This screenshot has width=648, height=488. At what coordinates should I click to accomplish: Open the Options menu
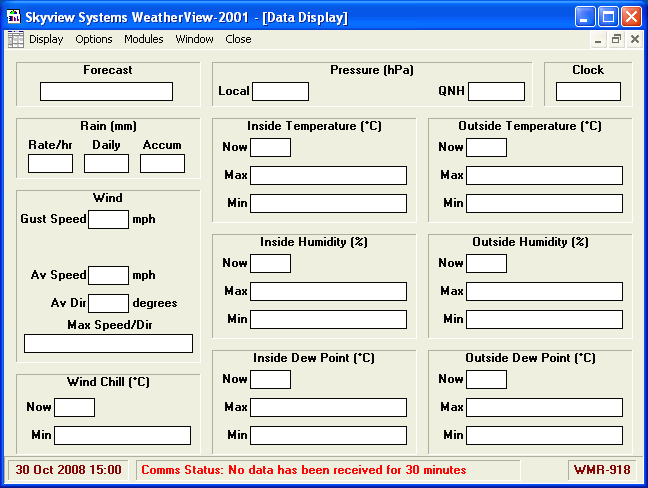click(x=94, y=39)
